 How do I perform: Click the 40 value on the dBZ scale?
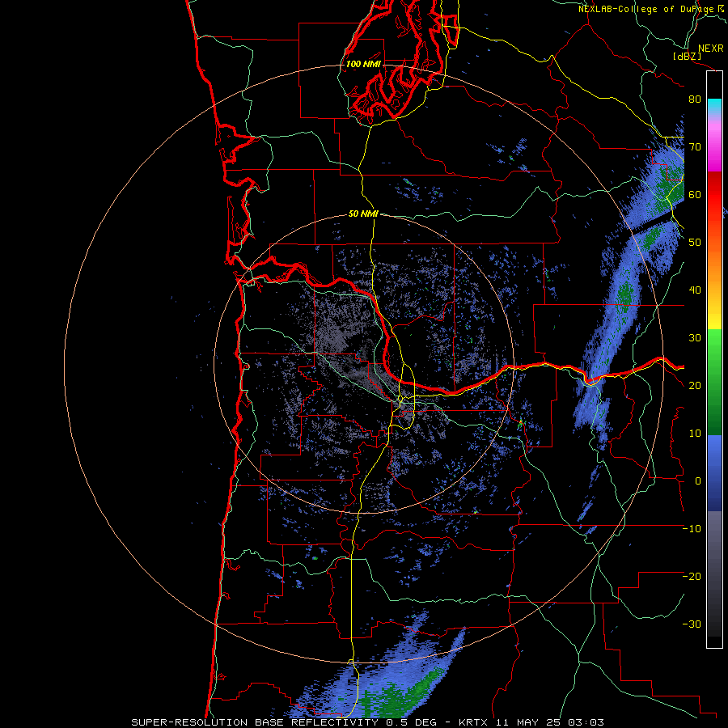[695, 290]
